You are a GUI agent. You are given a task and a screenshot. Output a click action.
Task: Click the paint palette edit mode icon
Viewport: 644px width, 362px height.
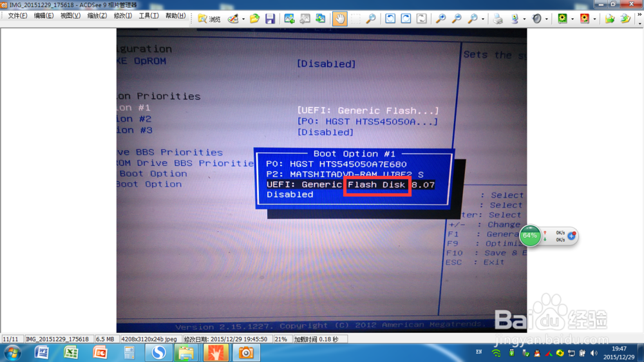pos(233,19)
